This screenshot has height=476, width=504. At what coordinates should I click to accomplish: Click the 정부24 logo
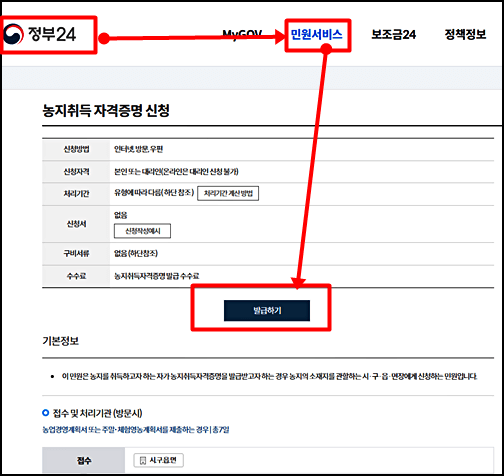(x=40, y=34)
